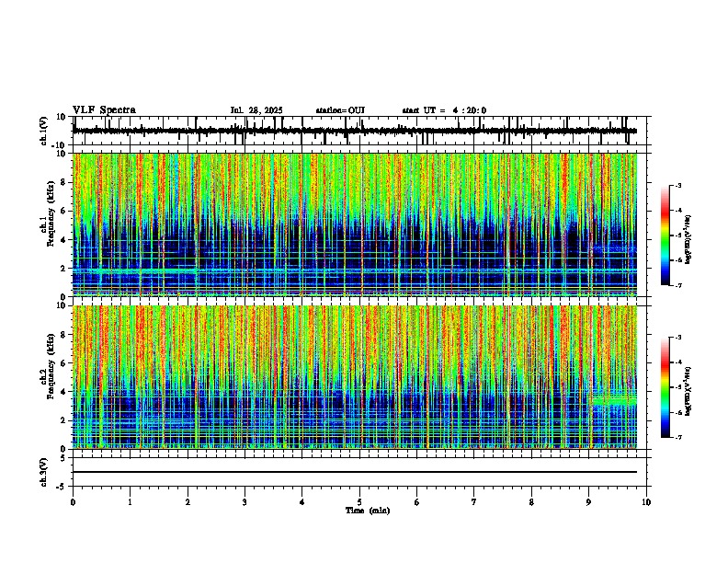Click the cyan 2 kHz horizontal line in ch.1 spectrogram

[355, 270]
